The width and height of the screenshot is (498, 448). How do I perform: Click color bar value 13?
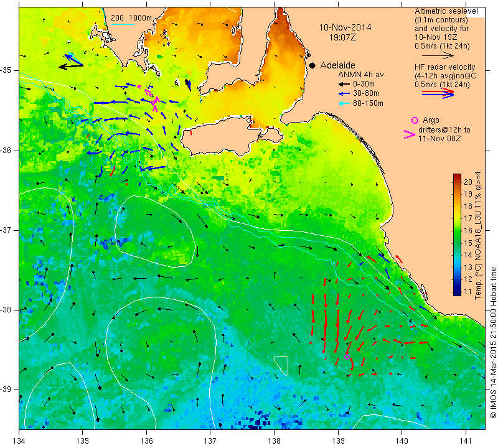click(468, 267)
